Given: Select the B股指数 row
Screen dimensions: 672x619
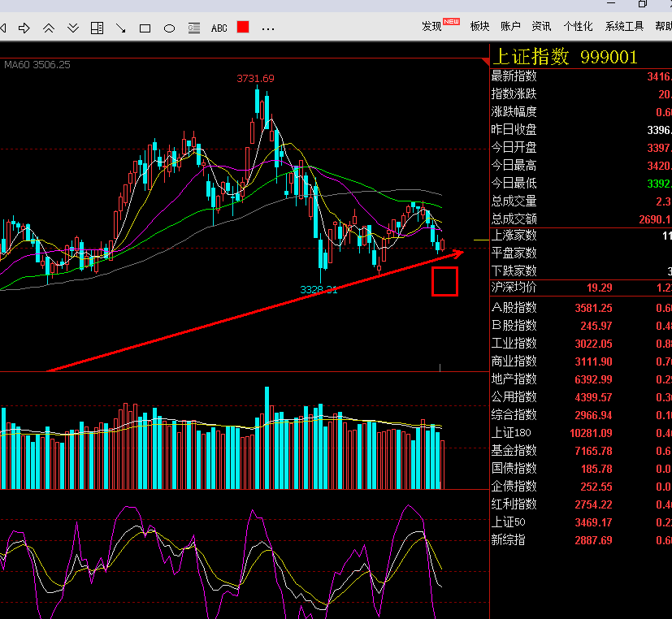Looking at the screenshot, I should coord(581,326).
